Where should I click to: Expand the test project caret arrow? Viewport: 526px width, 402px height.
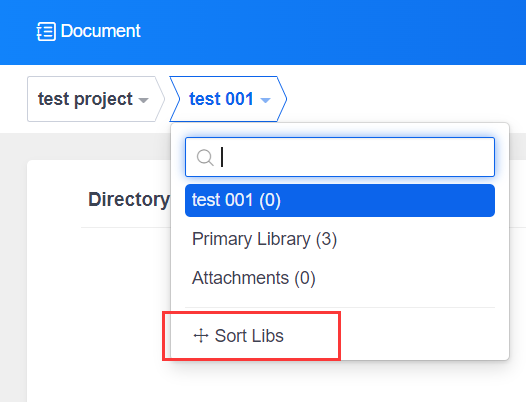click(144, 100)
